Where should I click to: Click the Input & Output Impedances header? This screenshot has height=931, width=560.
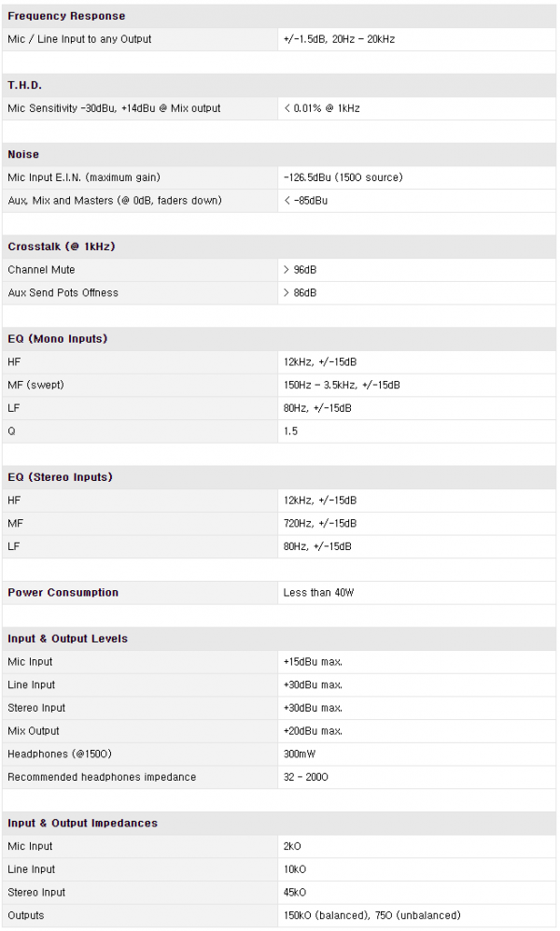click(x=83, y=823)
